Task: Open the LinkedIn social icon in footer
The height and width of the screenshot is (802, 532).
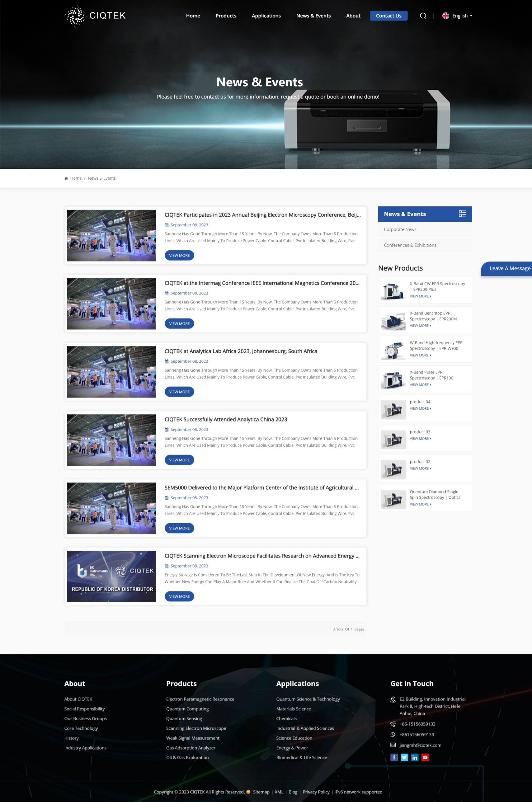Action: [415, 757]
